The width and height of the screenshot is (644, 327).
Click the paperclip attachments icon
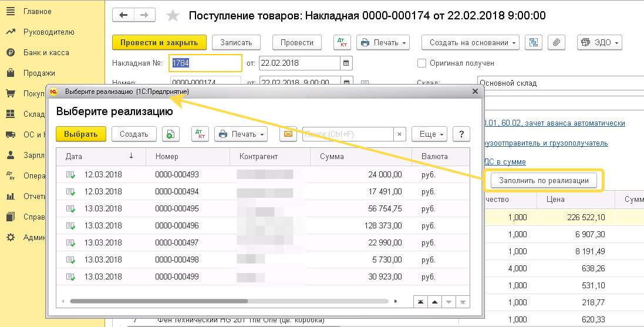coord(555,42)
